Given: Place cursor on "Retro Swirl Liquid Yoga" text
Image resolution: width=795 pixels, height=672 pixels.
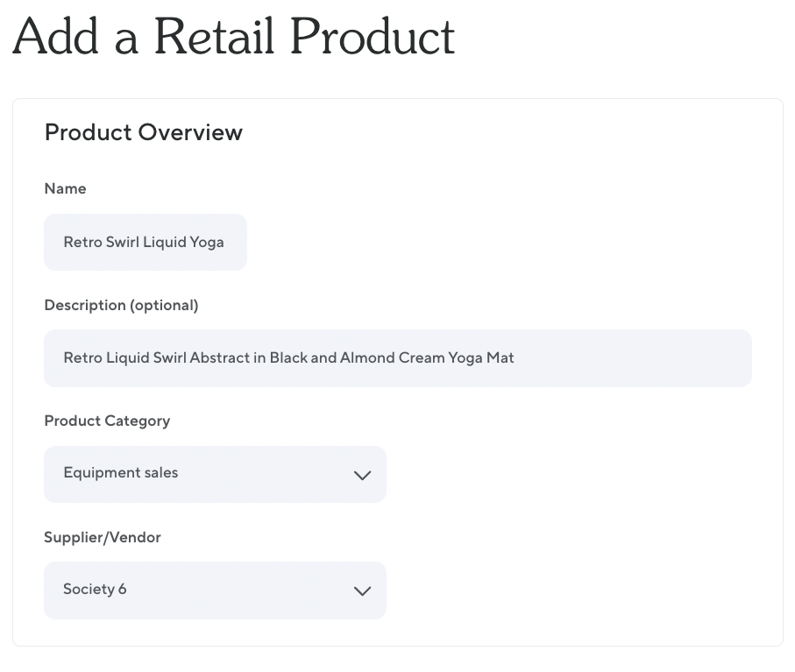Looking at the screenshot, I should pos(144,242).
